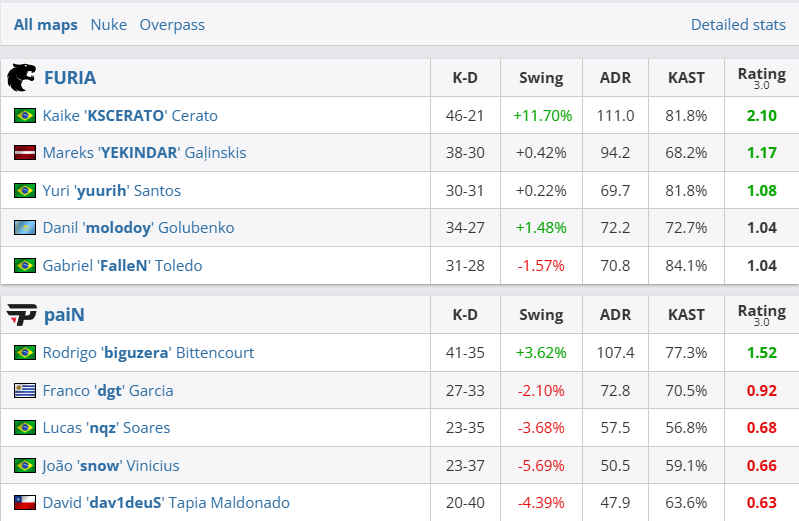Screen dimensions: 799x521
Task: Click the Brazil flag beside KSCERATO
Action: pyautogui.click(x=25, y=116)
